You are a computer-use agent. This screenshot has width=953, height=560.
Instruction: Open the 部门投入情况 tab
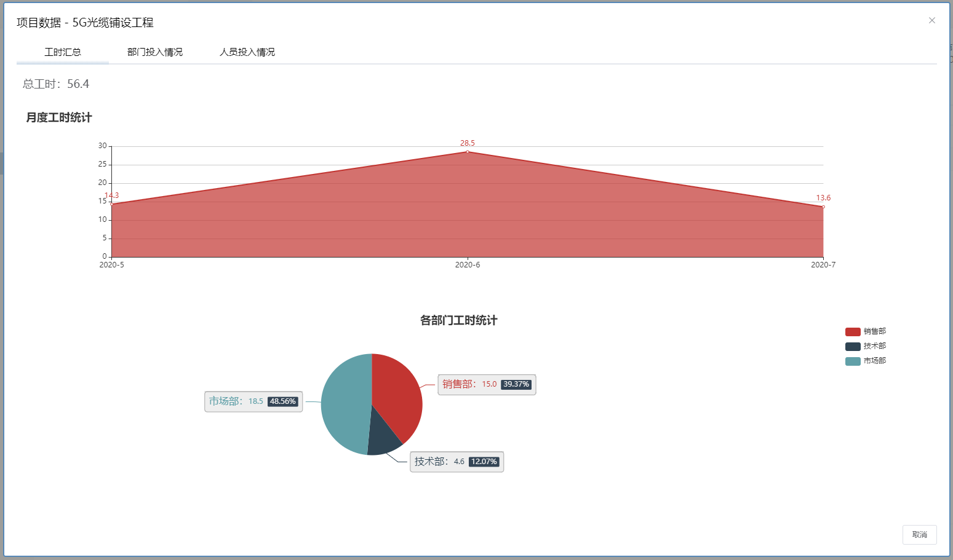(155, 52)
